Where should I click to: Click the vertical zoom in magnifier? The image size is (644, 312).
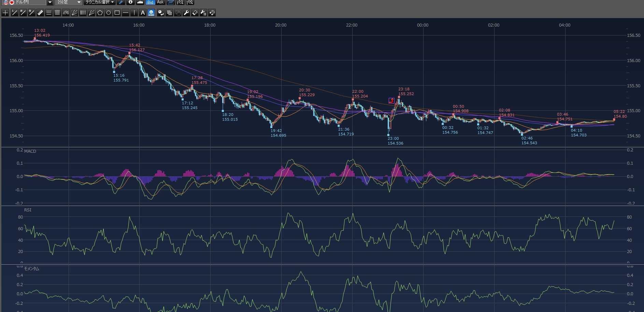click(190, 2)
